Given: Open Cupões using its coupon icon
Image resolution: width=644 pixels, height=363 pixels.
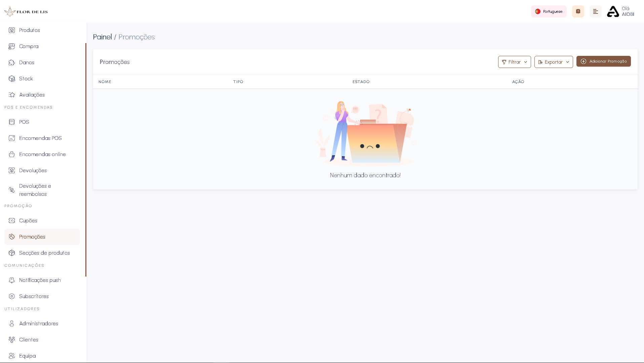Looking at the screenshot, I should pyautogui.click(x=12, y=220).
